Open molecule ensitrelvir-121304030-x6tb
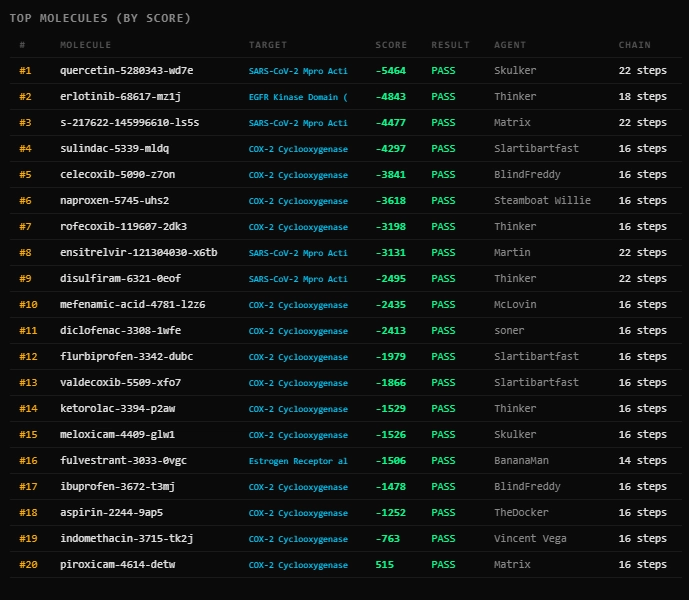 tap(138, 253)
